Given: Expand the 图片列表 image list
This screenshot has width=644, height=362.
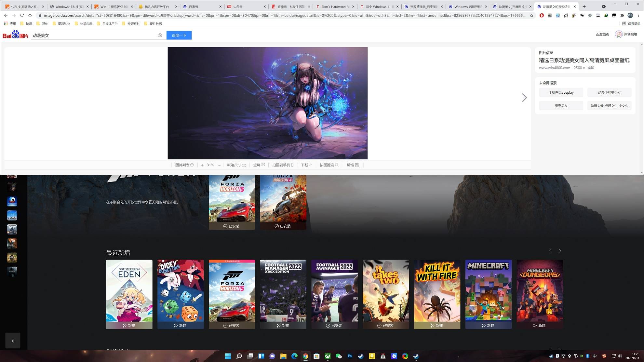Looking at the screenshot, I should point(184,165).
